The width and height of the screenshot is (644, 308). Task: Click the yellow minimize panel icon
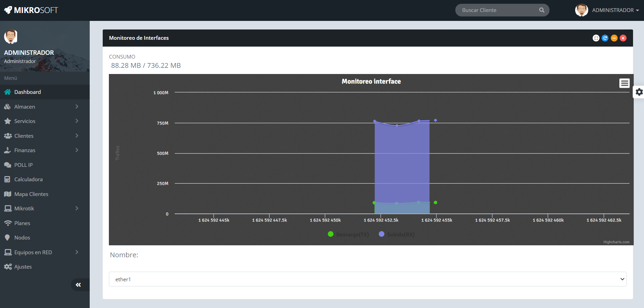click(614, 38)
